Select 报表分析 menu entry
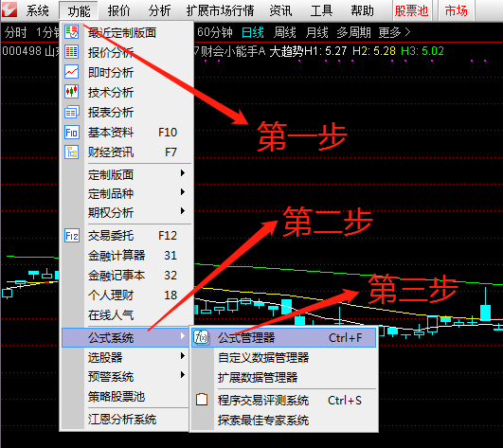The width and height of the screenshot is (503, 448). pos(127,112)
